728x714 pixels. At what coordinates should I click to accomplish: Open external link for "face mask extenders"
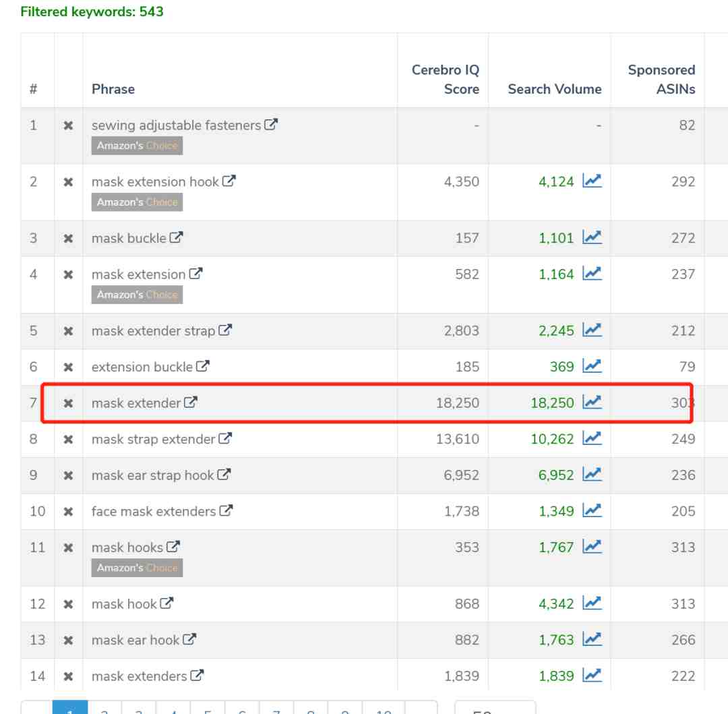pyautogui.click(x=226, y=510)
